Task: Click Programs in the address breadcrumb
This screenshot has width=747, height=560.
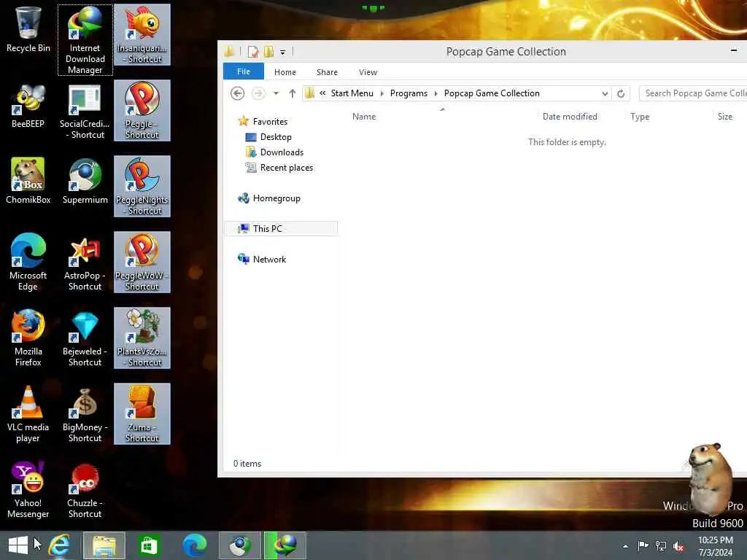Action: coord(409,93)
